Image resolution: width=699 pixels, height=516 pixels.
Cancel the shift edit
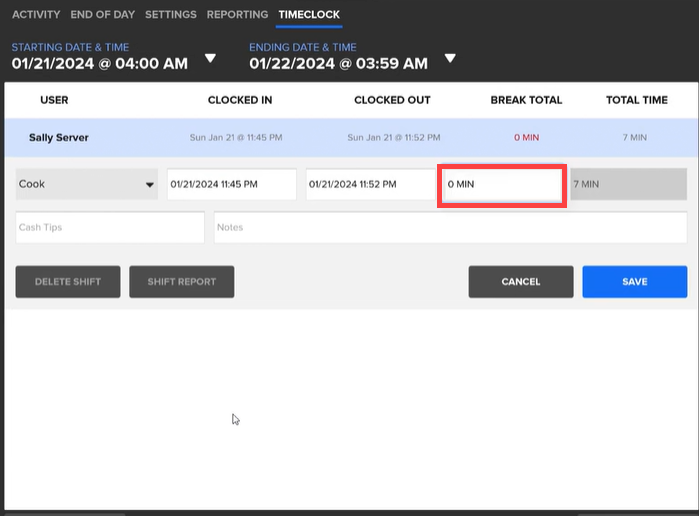[x=520, y=282]
